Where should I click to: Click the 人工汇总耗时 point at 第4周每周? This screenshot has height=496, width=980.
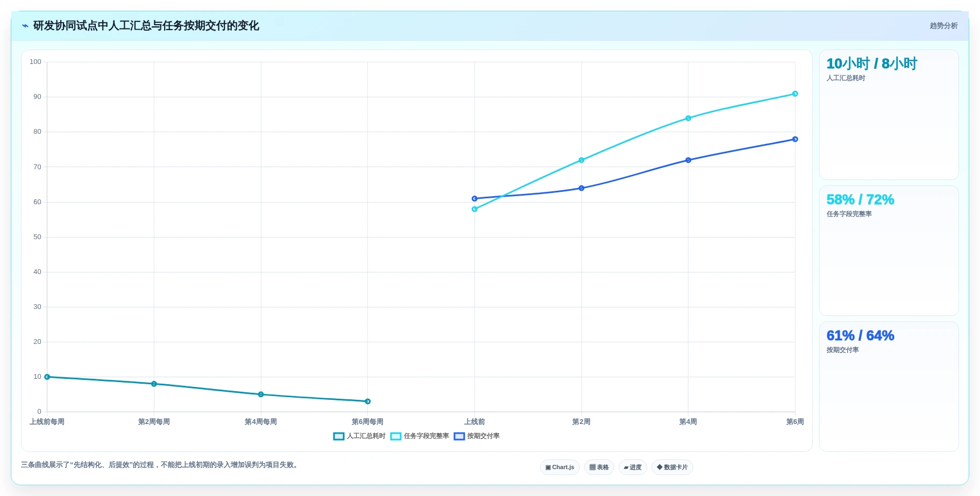[x=261, y=394]
